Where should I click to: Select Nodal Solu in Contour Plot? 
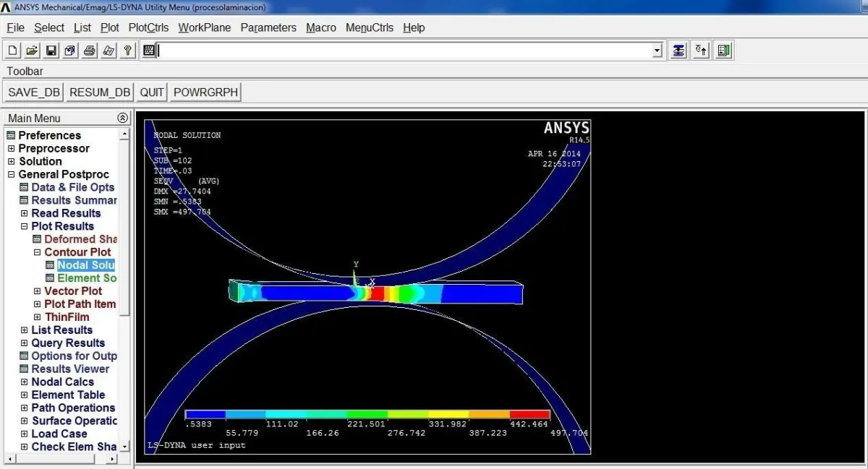(x=86, y=265)
